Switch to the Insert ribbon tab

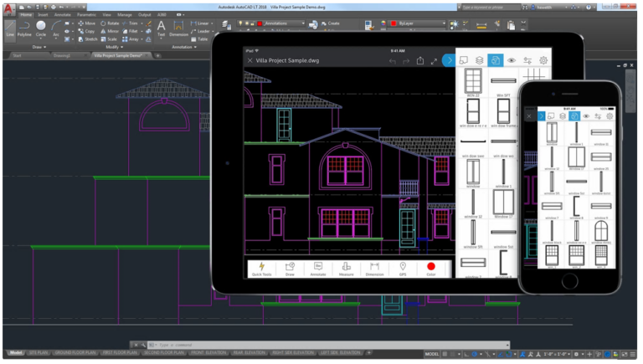click(x=43, y=15)
